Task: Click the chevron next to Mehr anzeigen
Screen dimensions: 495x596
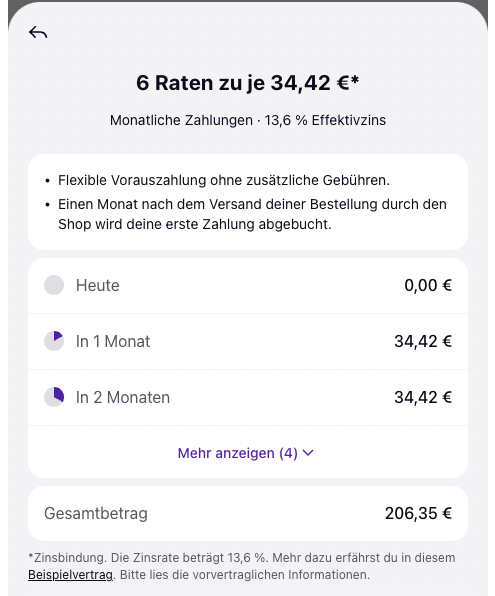Action: 308,453
